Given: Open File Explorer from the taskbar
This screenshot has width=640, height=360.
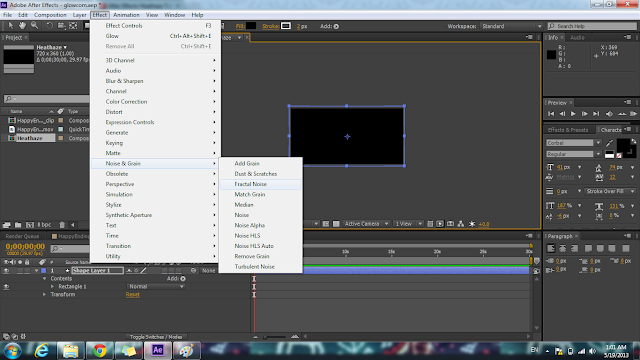Looking at the screenshot, I should [x=71, y=351].
